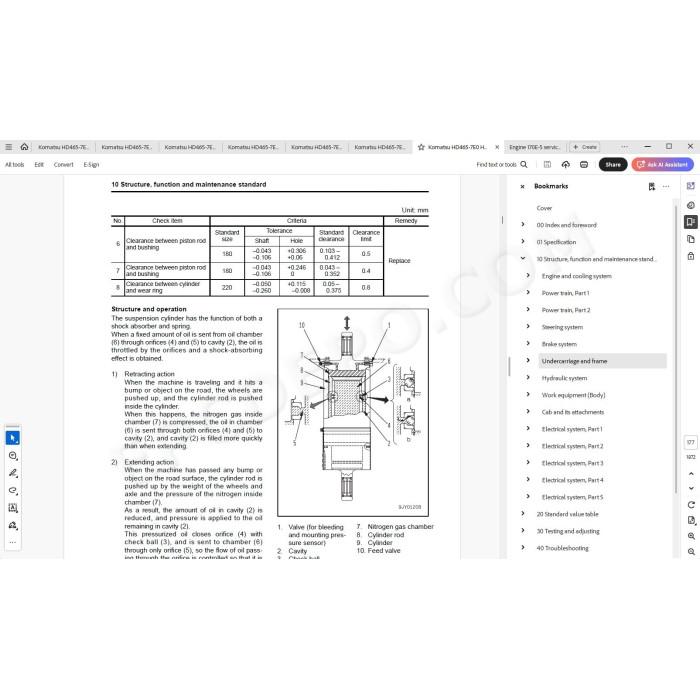Close the active Komatsu HD465-760 tab
This screenshot has height=700, width=700.
pos(497,147)
